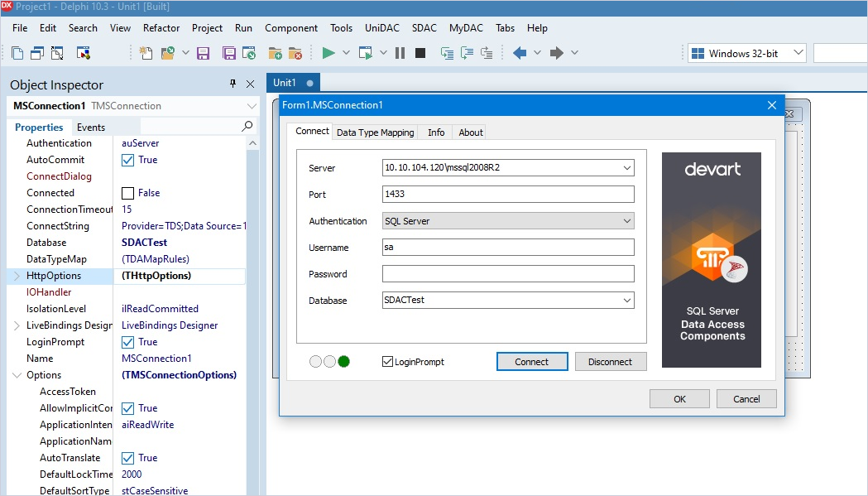
Task: Open the Run button dropdown arrow
Action: pyautogui.click(x=346, y=53)
